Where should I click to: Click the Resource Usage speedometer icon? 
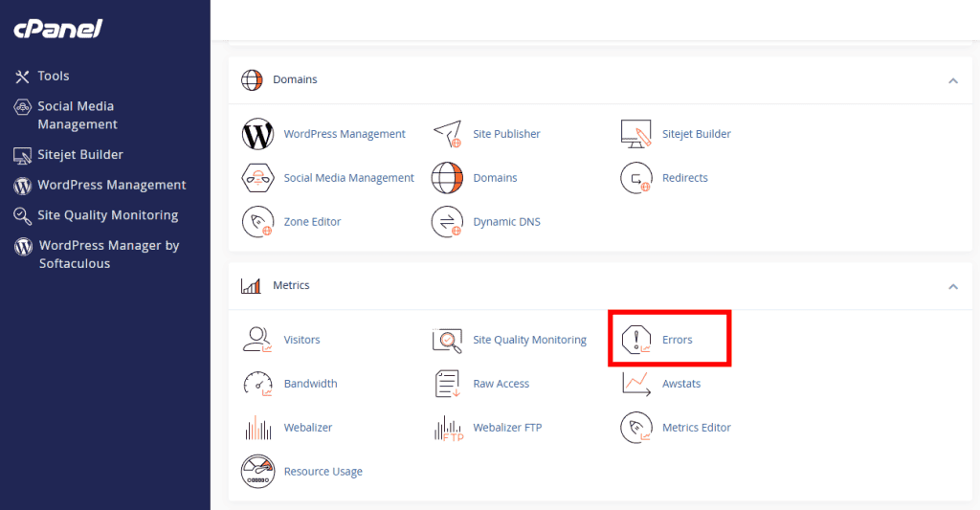257,472
